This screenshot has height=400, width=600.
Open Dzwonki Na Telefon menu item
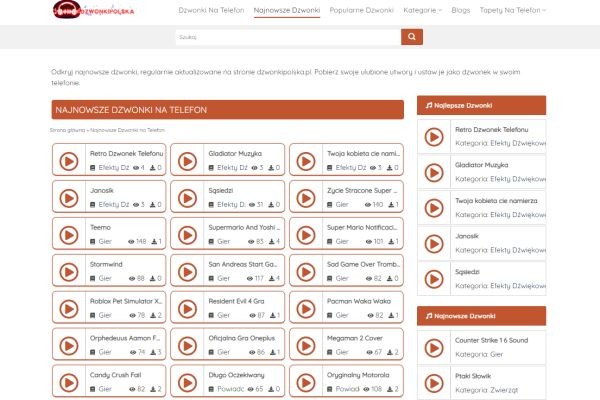click(x=211, y=9)
